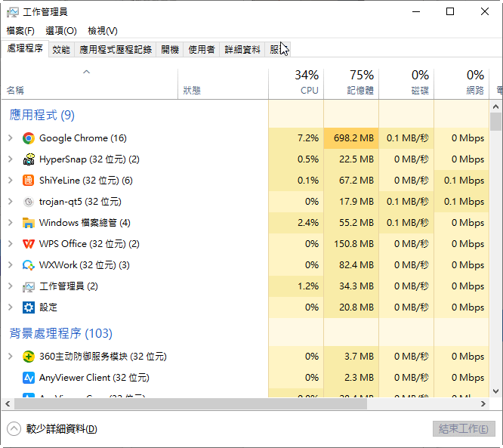503x448 pixels.
Task: Expand the 360主动防御服务模块 row
Action: point(11,357)
